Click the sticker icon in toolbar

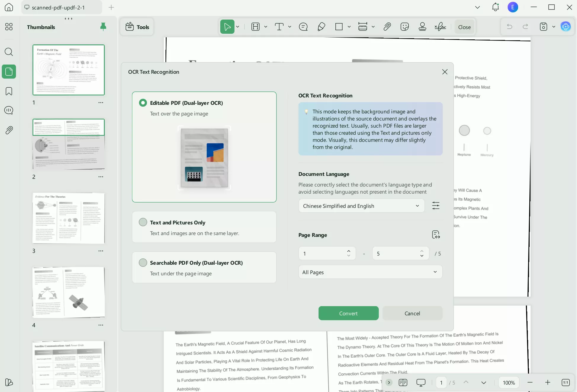tap(404, 27)
